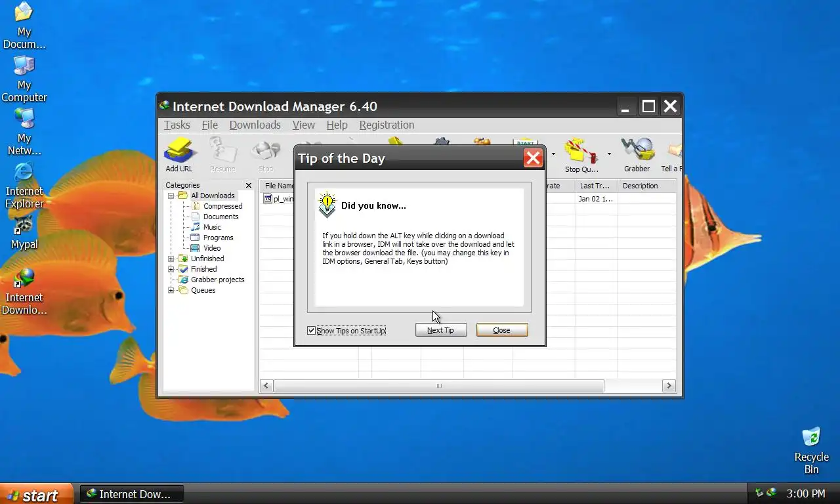Click the Categories panel header label

click(182, 186)
